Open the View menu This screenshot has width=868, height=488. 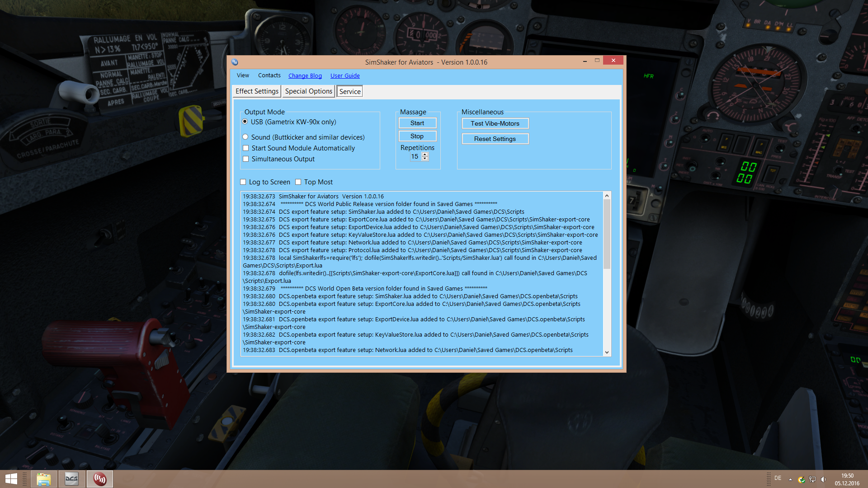point(243,75)
